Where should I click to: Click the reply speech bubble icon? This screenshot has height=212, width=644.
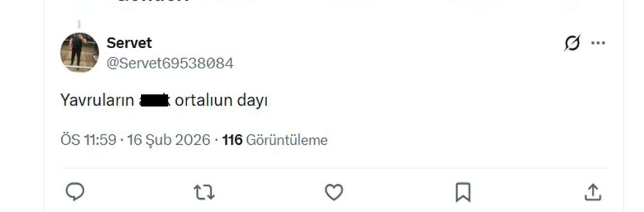pos(75,192)
